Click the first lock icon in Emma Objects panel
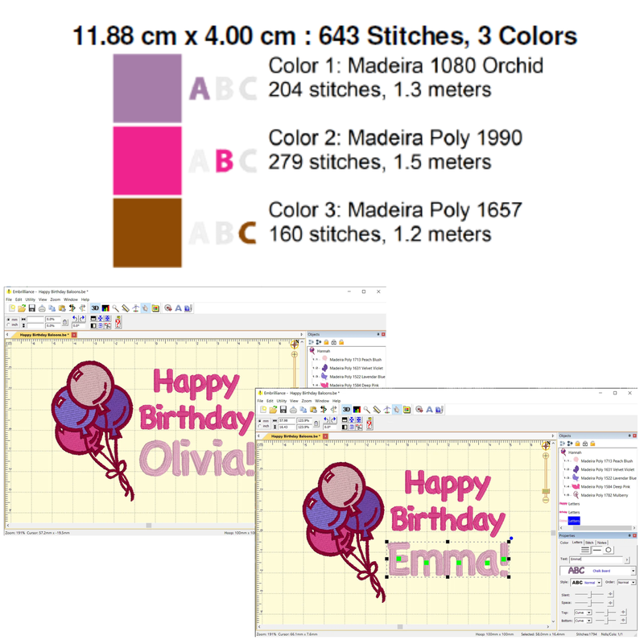This screenshot has width=644, height=644. click(578, 444)
